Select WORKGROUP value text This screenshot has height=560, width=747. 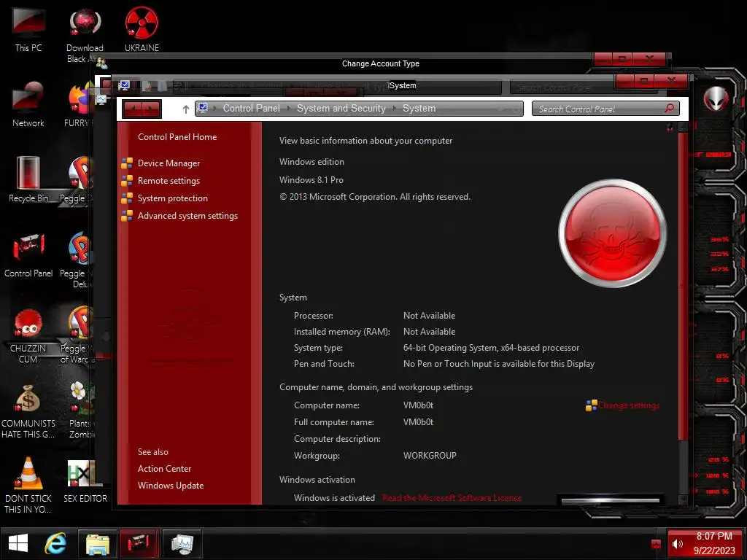[430, 456]
